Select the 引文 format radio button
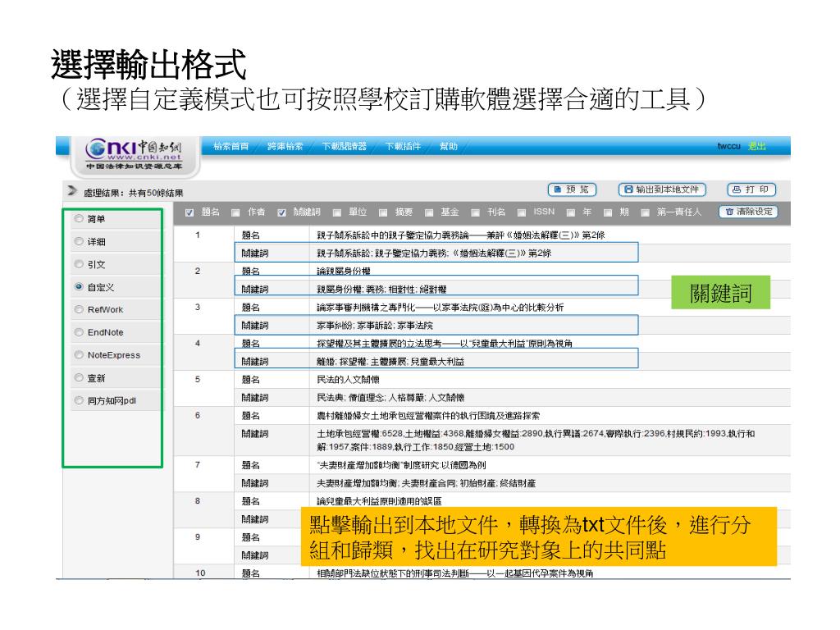Viewport: 840px width, 630px height. (x=79, y=264)
